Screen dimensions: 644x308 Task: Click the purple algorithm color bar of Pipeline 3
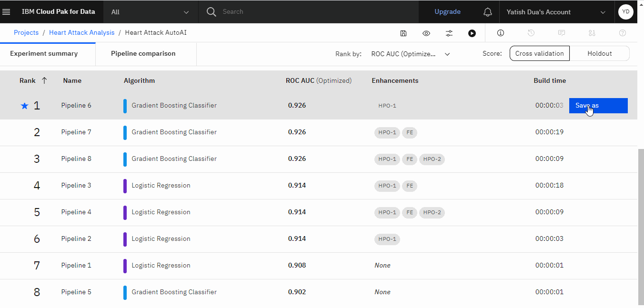pos(125,186)
